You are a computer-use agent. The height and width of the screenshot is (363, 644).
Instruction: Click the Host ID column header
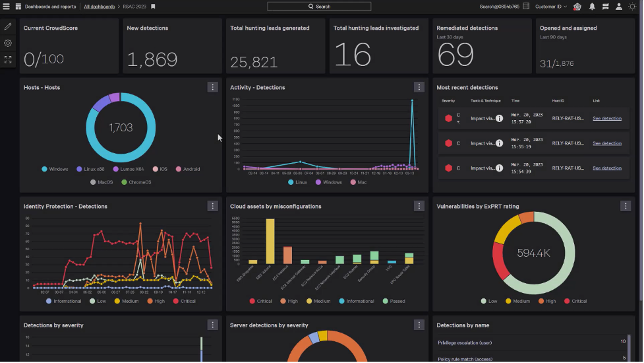[x=558, y=101]
